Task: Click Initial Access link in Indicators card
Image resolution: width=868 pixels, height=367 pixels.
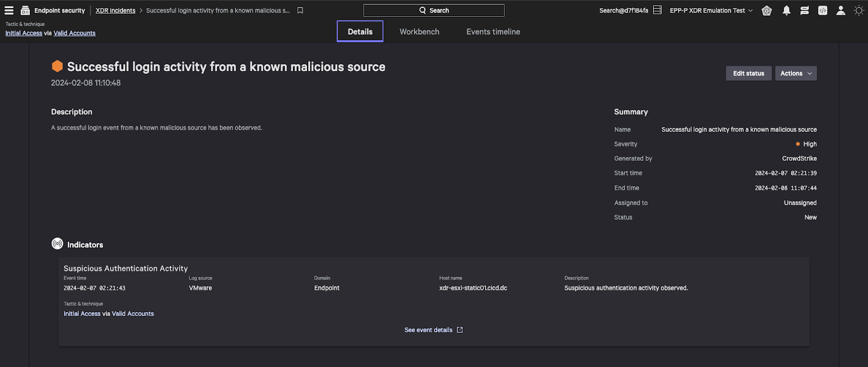Action: tap(82, 314)
